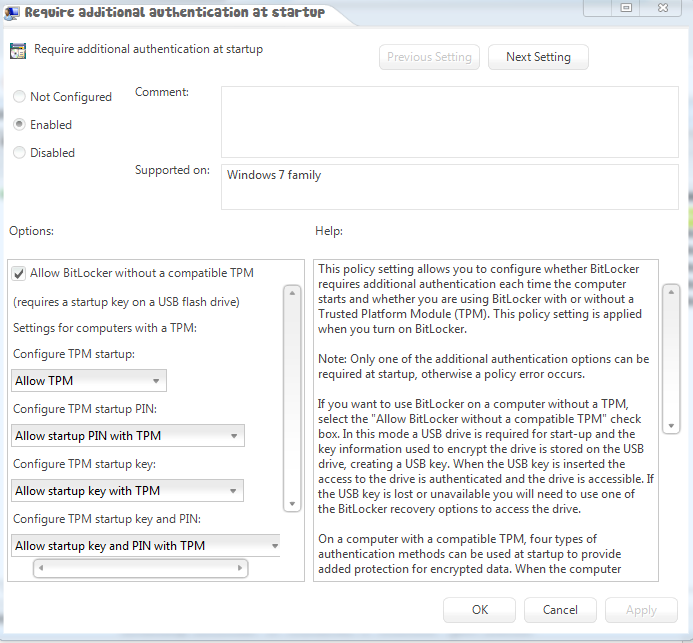This screenshot has height=643, width=693.
Task: Click the Help pane scroll up arrow
Action: pyautogui.click(x=671, y=292)
